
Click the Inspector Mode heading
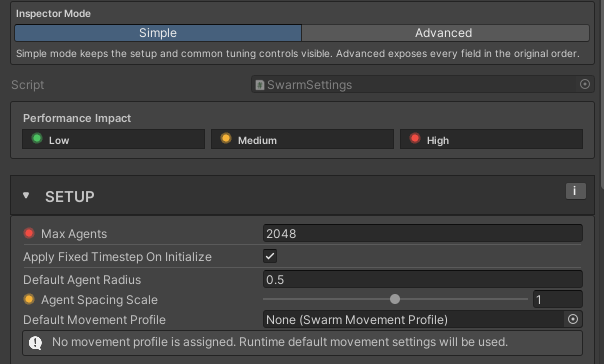pyautogui.click(x=53, y=14)
